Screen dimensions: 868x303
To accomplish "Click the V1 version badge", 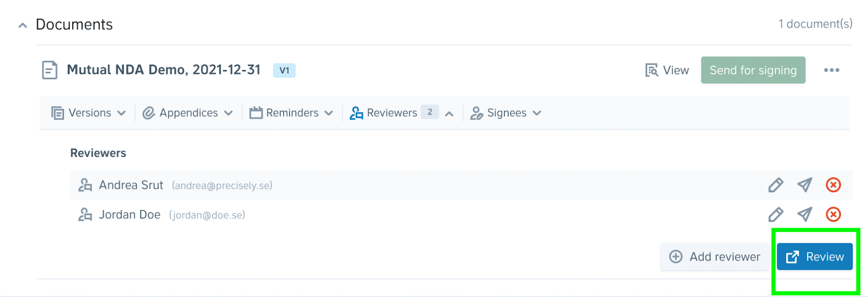I will click(284, 71).
